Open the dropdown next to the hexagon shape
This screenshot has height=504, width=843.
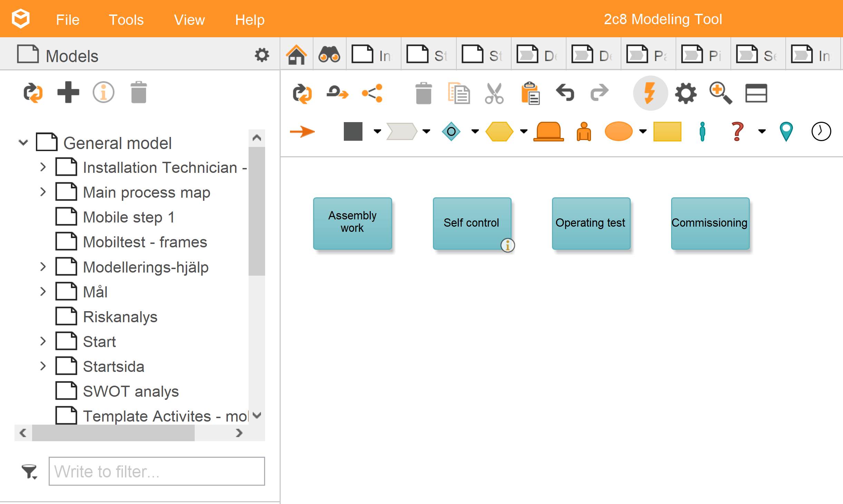click(524, 131)
